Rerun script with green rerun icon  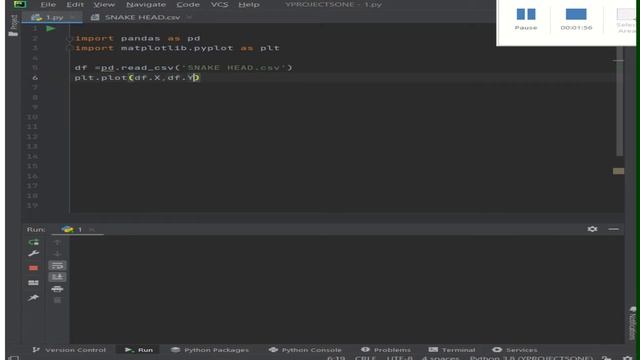coord(33,242)
